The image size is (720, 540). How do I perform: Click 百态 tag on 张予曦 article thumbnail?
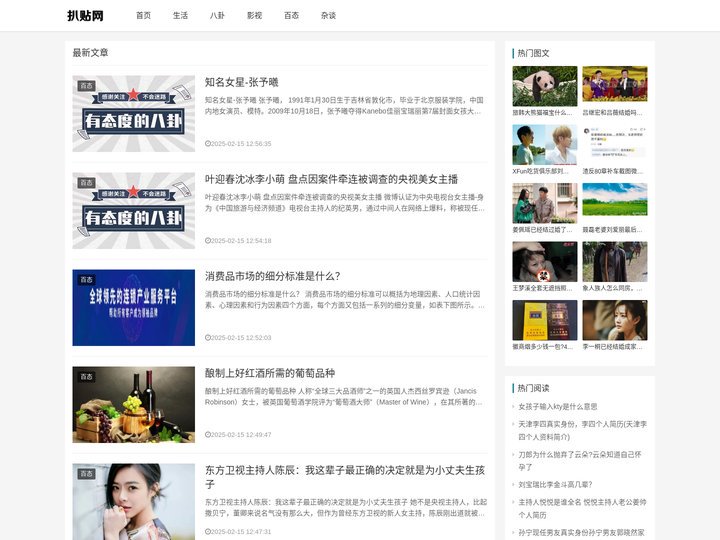click(x=86, y=85)
